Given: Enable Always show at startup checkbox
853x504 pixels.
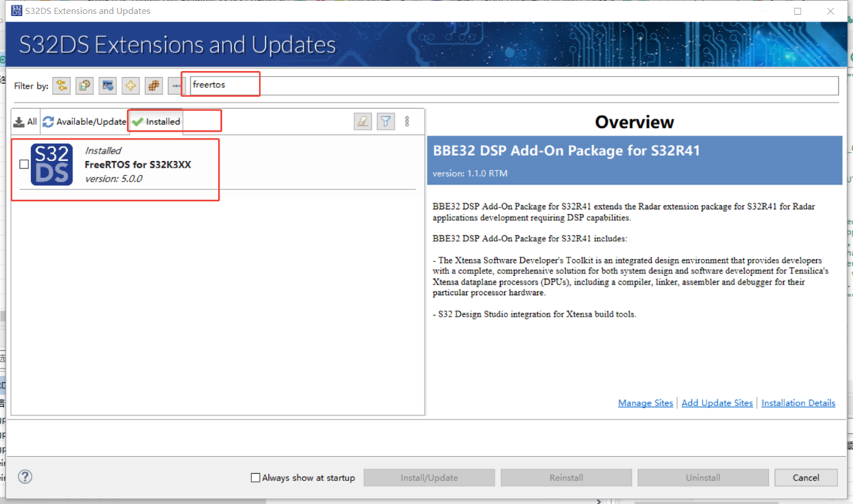Looking at the screenshot, I should (255, 478).
